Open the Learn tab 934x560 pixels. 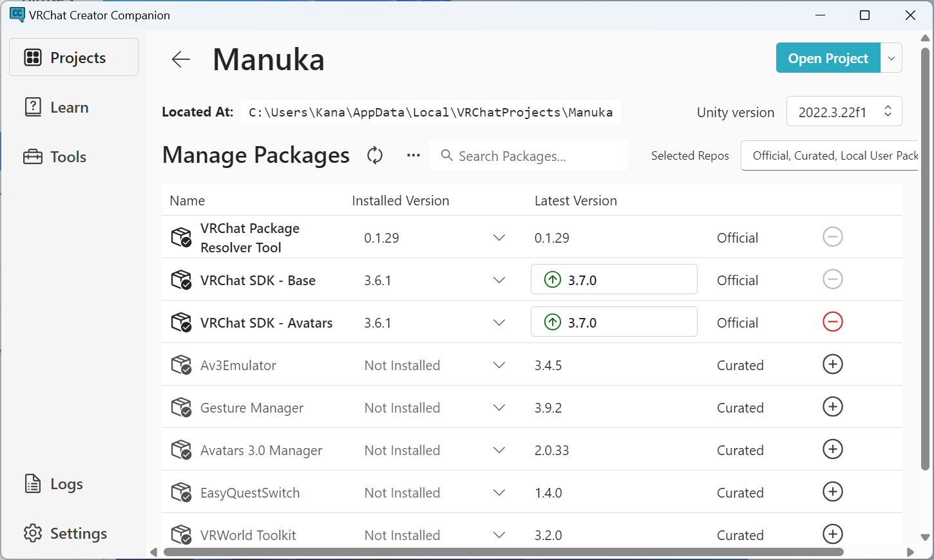73,107
